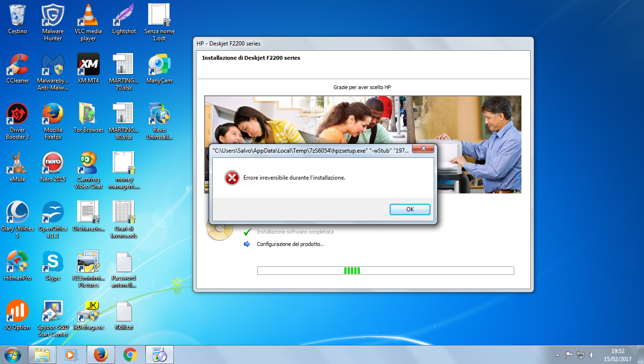644x364 pixels.
Task: Select the Rkill.txt file icon
Action: point(124,315)
